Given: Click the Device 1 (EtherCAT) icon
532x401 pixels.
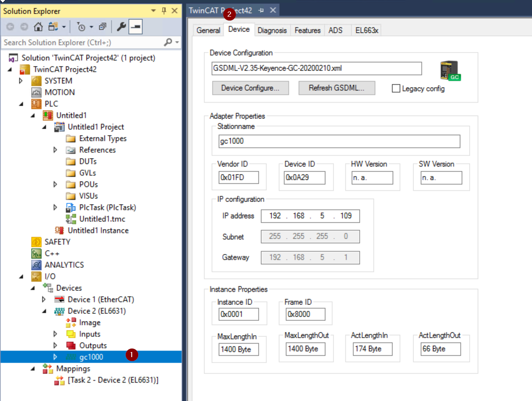Looking at the screenshot, I should coord(59,300).
